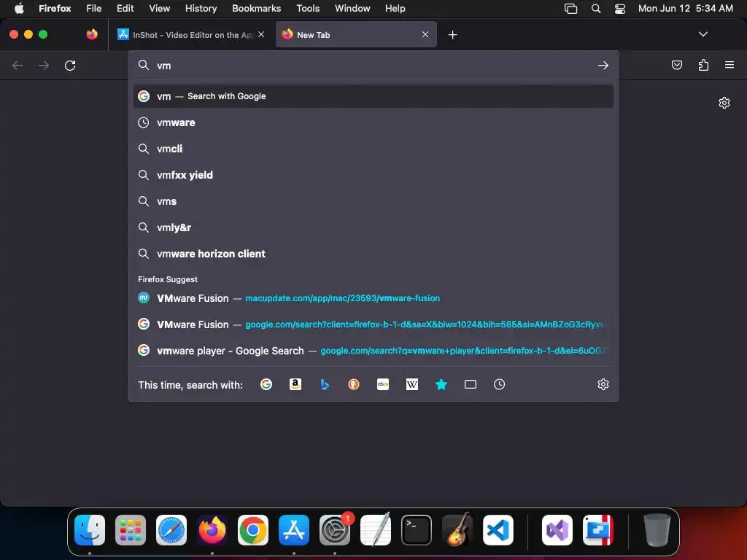
Task: Select 'vm — Search with Google' result
Action: [373, 96]
